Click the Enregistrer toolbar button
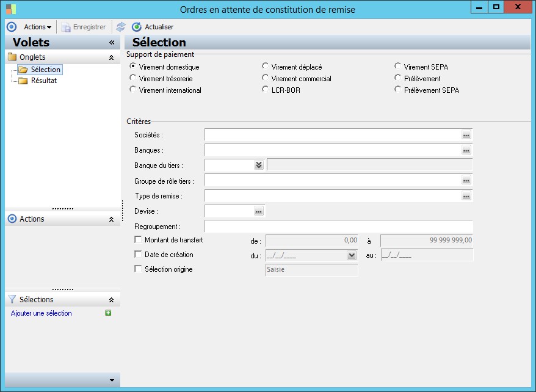 (84, 27)
